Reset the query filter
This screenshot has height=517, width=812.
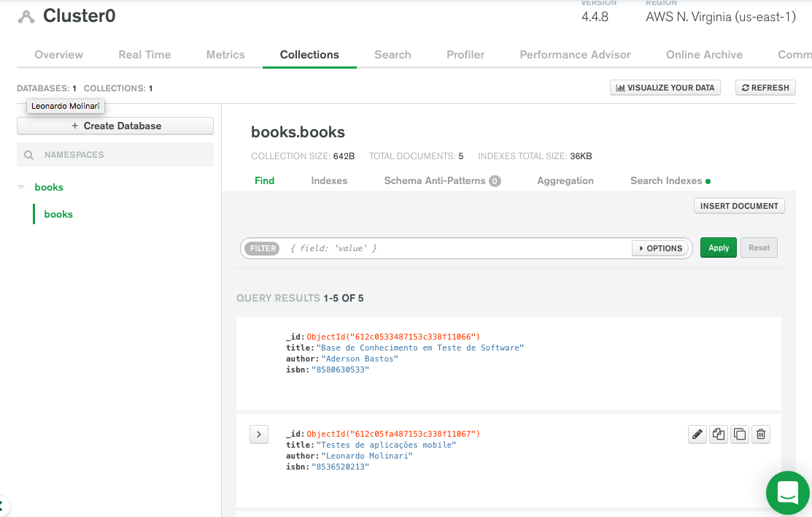tap(759, 248)
